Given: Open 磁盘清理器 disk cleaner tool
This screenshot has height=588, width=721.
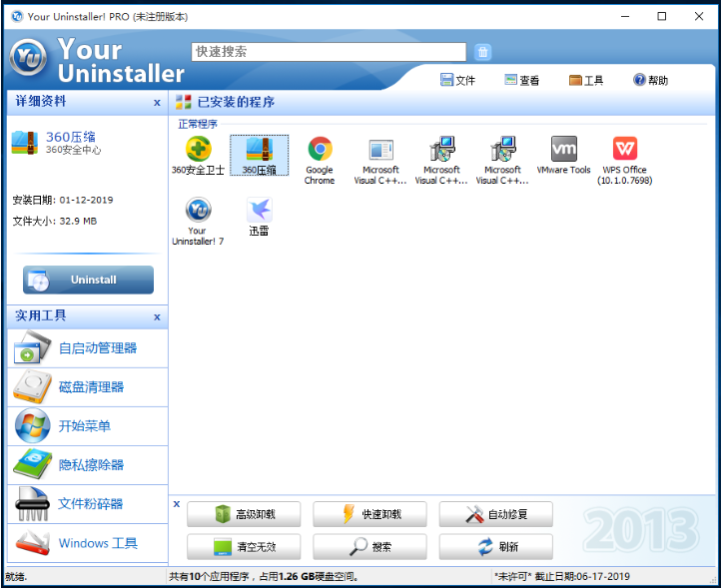Looking at the screenshot, I should coord(87,387).
